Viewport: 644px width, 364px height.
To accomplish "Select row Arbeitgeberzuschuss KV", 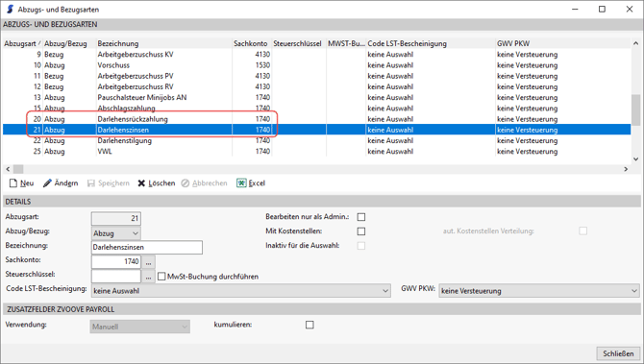I will [316, 54].
